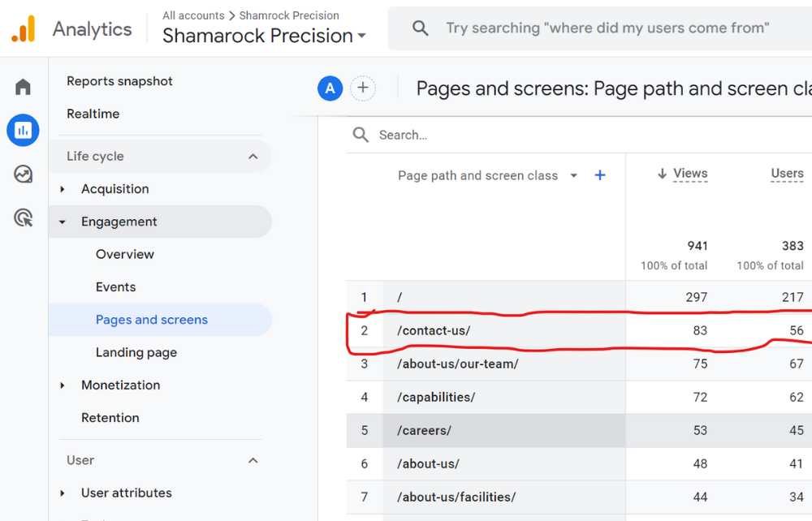Click the table Search field
812x521 pixels.
point(487,135)
